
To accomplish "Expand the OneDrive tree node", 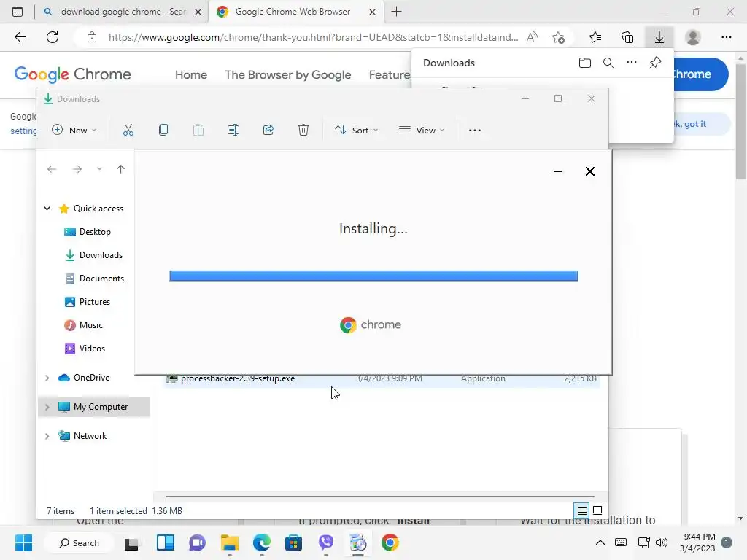I will [x=47, y=378].
